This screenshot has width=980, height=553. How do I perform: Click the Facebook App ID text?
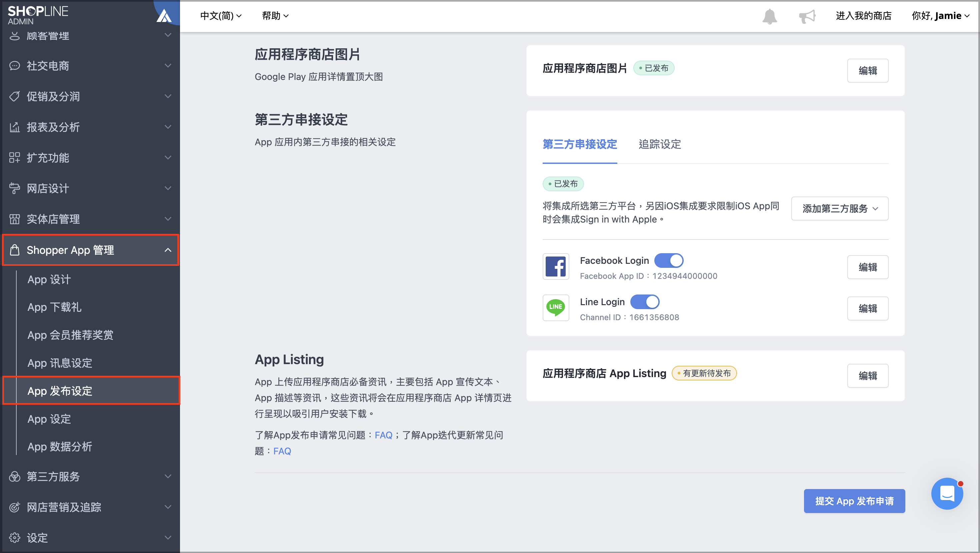click(648, 276)
